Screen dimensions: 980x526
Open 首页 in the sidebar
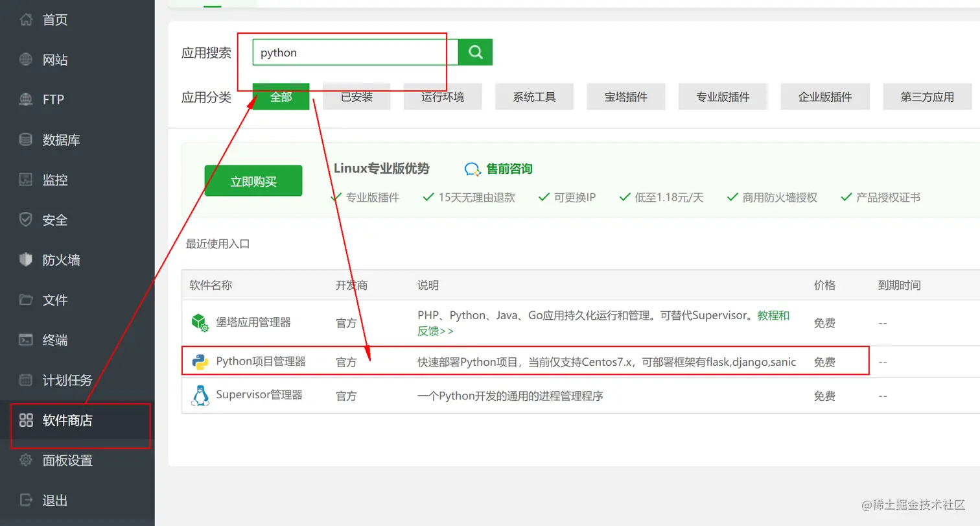(x=55, y=20)
